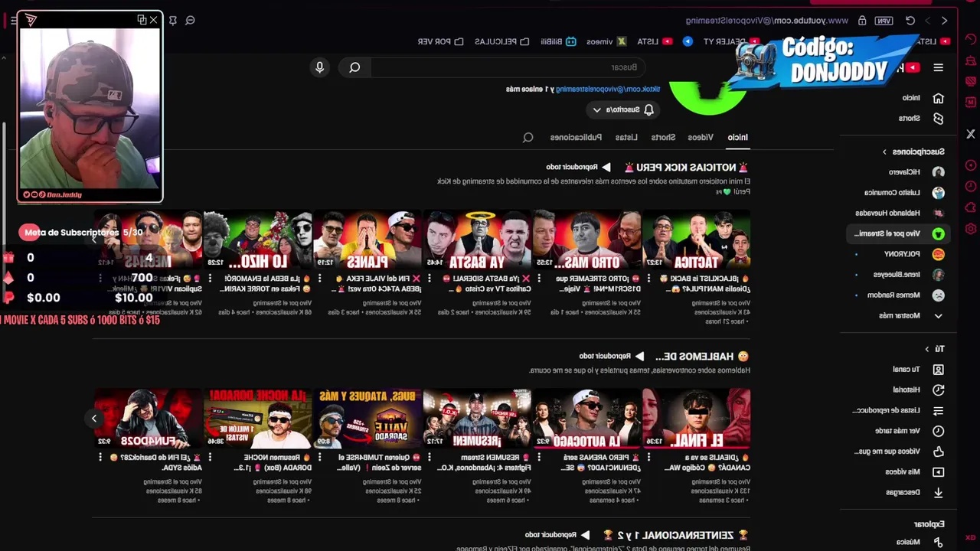The height and width of the screenshot is (551, 980).
Task: Open Descargas in the sidebar
Action: (915, 493)
